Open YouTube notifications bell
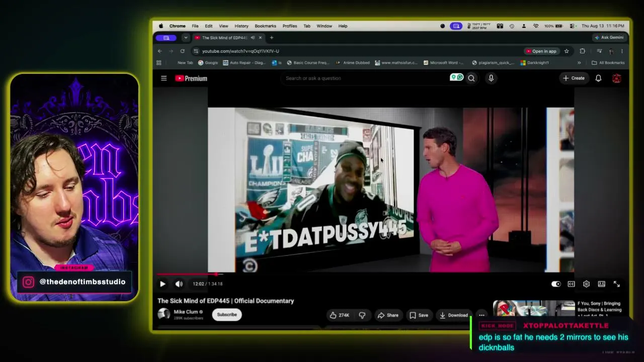The width and height of the screenshot is (644, 362). [598, 78]
